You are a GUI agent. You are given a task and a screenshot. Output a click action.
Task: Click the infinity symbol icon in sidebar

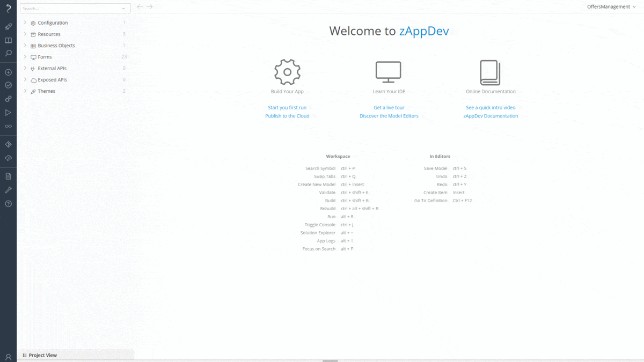tap(8, 127)
